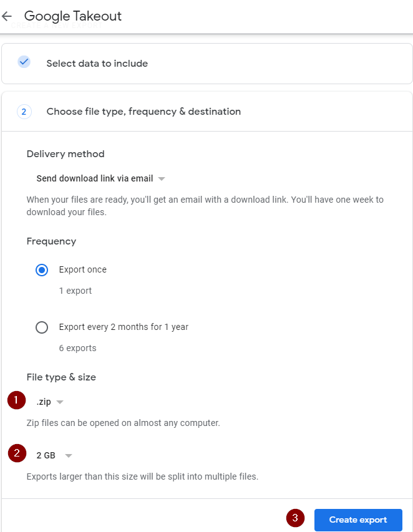Click the Google Takeout title
Screen dimensions: 413x532
coord(73,16)
